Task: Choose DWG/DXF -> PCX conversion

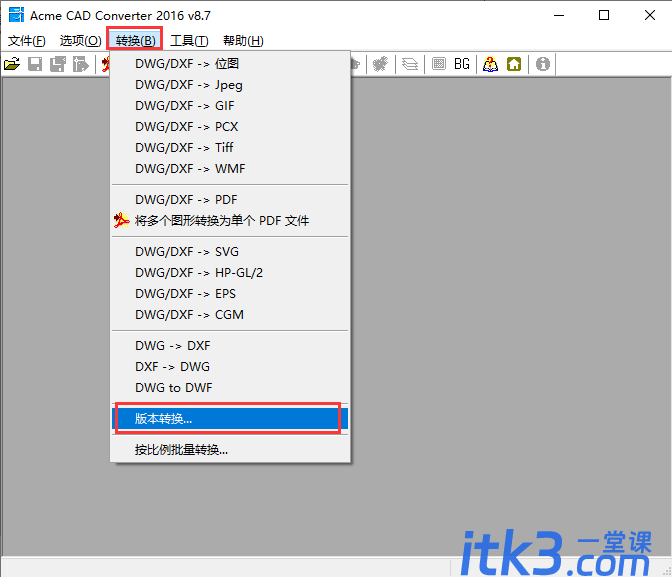Action: pos(230,127)
